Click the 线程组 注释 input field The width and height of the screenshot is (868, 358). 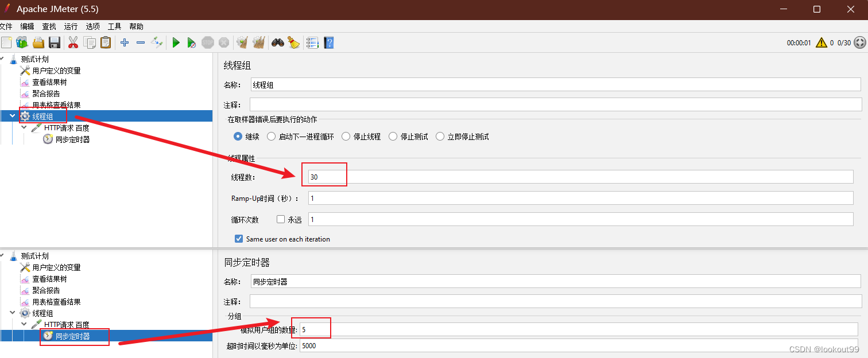[x=556, y=104]
